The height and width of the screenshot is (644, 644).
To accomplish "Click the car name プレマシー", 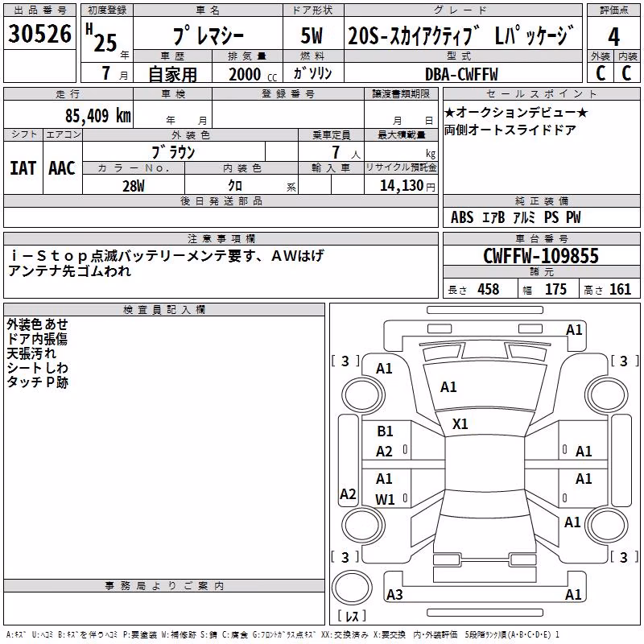I will tap(208, 35).
